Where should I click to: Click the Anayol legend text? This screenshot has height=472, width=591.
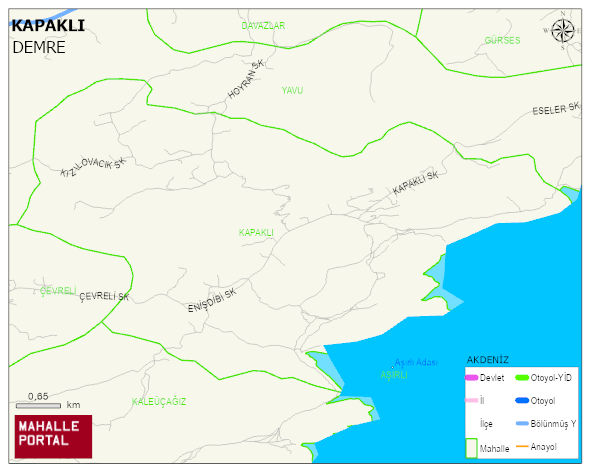coord(544,447)
